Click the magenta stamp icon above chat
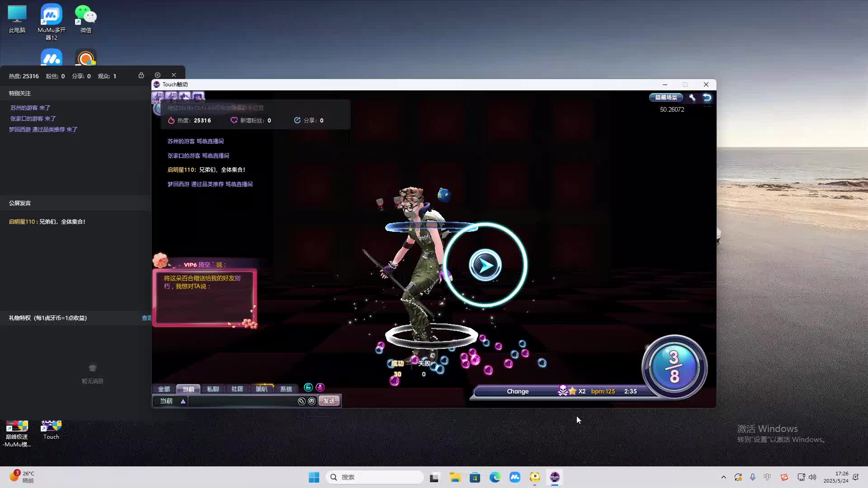The width and height of the screenshot is (868, 488). [320, 387]
